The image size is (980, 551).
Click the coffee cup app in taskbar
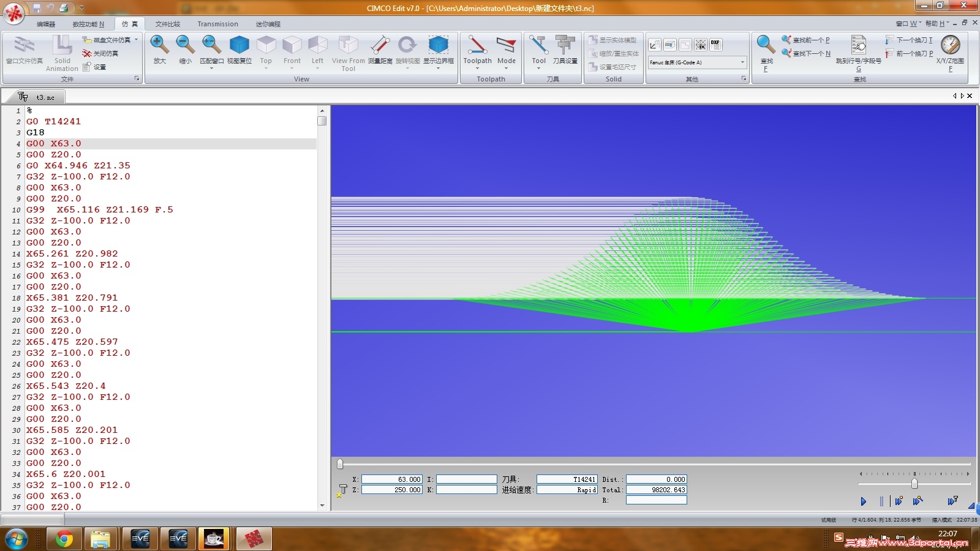214,539
